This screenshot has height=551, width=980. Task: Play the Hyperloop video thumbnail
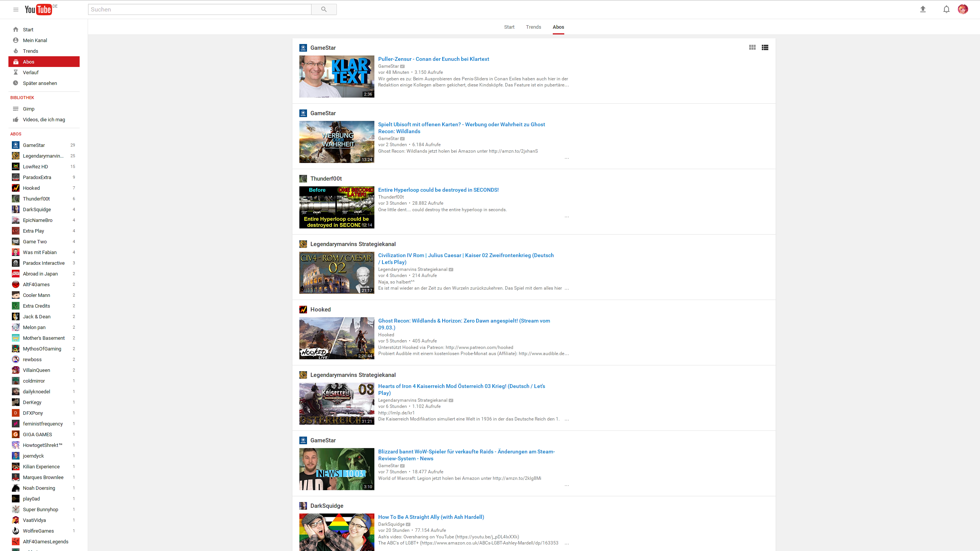point(337,207)
